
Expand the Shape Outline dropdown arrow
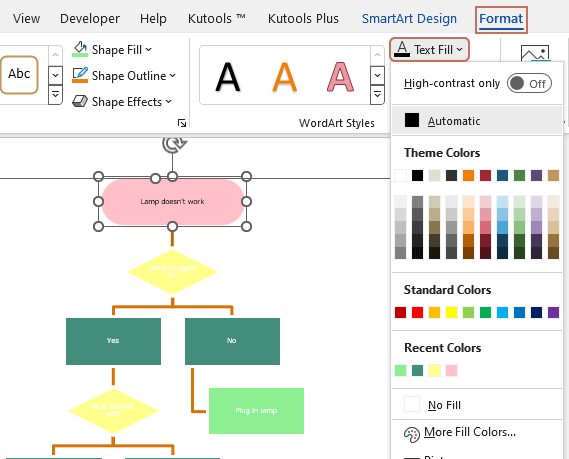[x=172, y=75]
